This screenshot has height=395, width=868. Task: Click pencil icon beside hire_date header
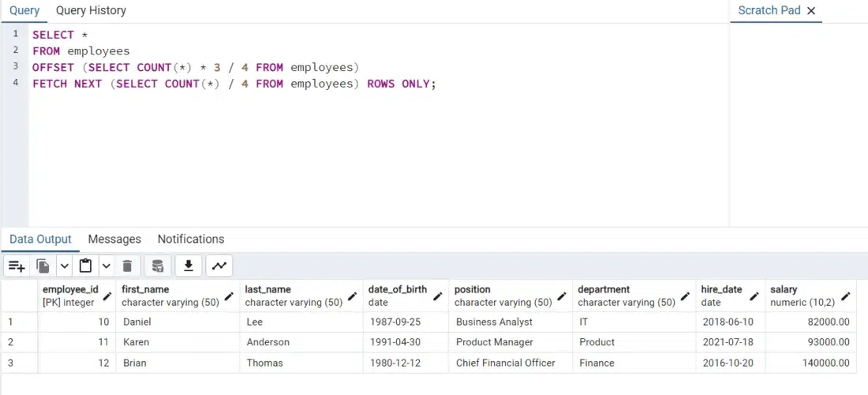click(755, 296)
